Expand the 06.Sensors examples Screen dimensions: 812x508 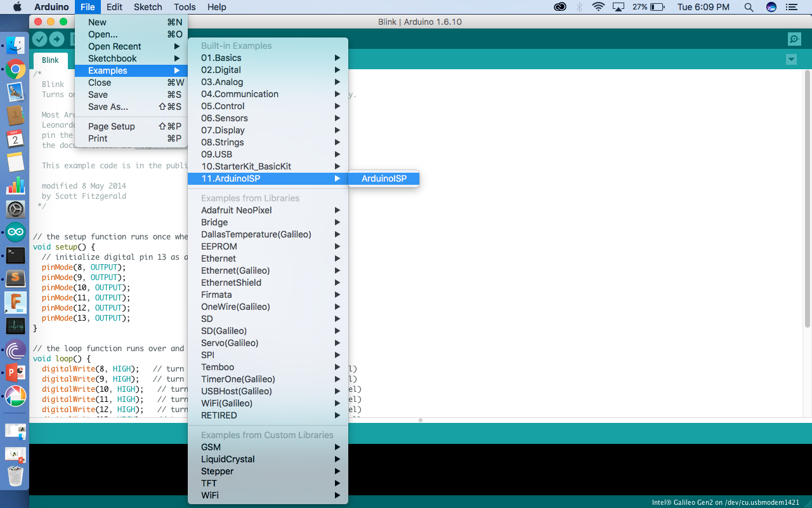(268, 118)
